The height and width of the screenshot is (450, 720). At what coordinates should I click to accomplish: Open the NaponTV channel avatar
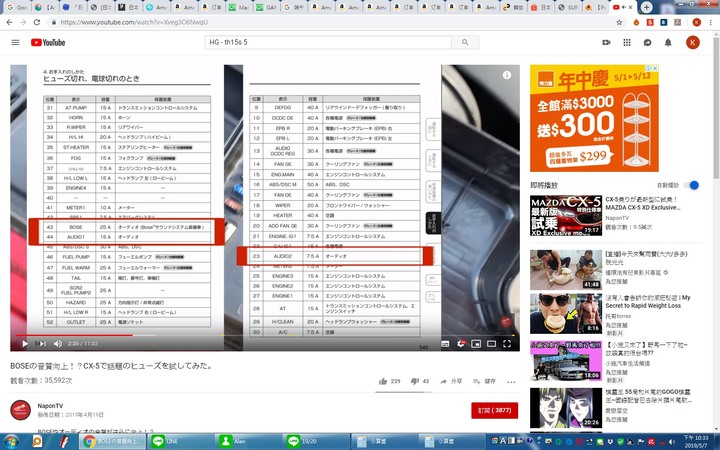click(21, 410)
